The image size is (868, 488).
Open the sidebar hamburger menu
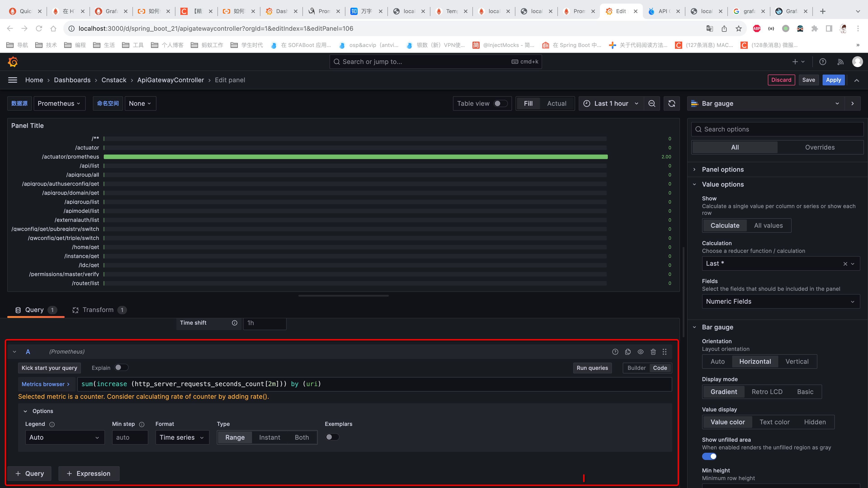(x=12, y=80)
